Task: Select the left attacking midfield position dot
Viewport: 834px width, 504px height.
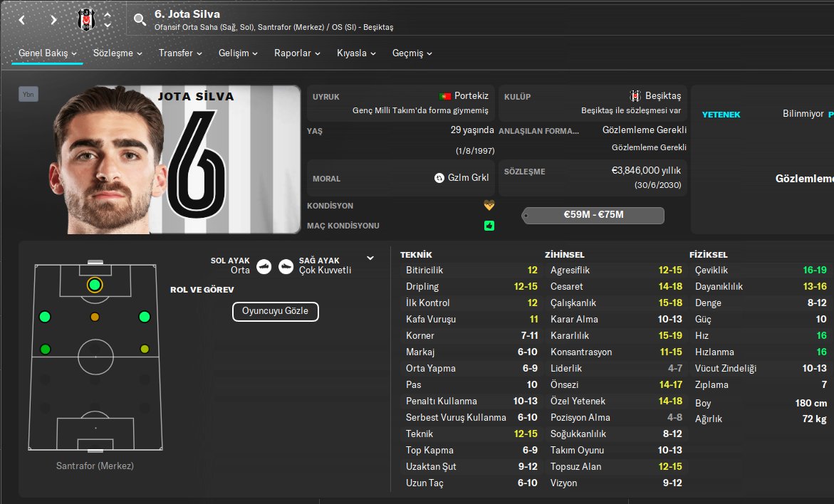Action: (x=45, y=317)
